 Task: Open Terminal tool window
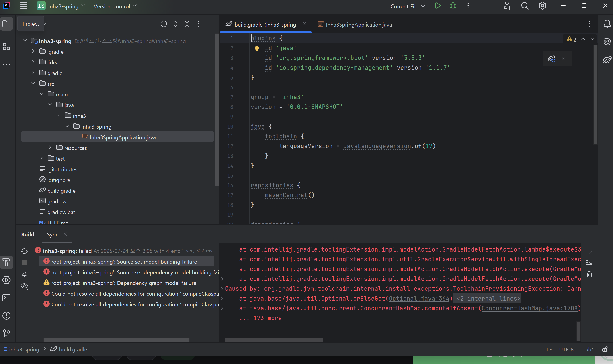tap(7, 298)
